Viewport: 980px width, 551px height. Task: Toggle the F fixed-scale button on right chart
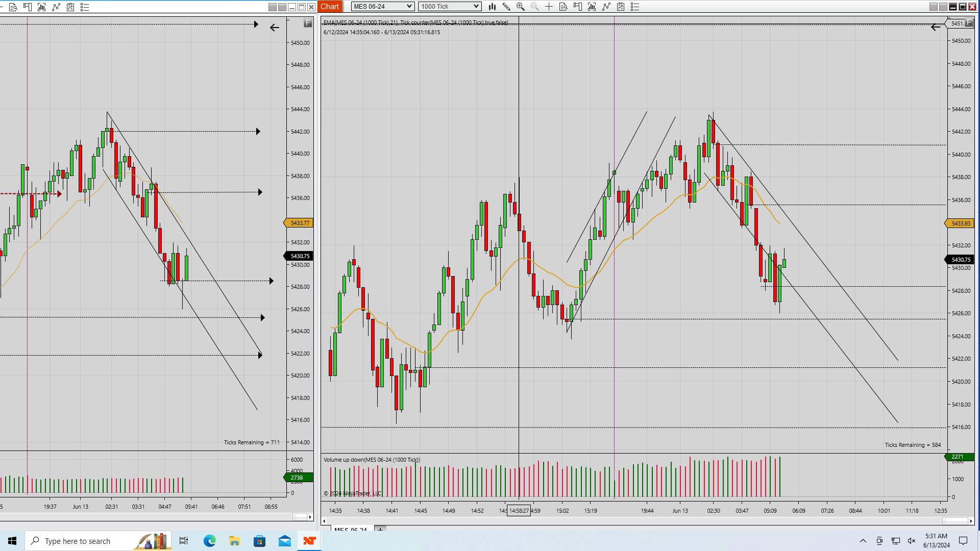pos(969,22)
